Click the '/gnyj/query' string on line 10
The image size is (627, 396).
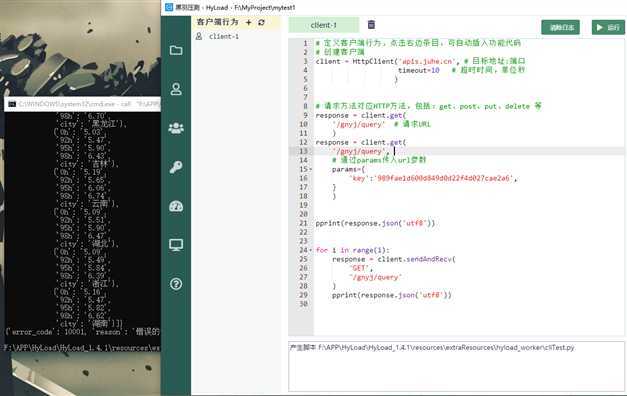click(358, 124)
